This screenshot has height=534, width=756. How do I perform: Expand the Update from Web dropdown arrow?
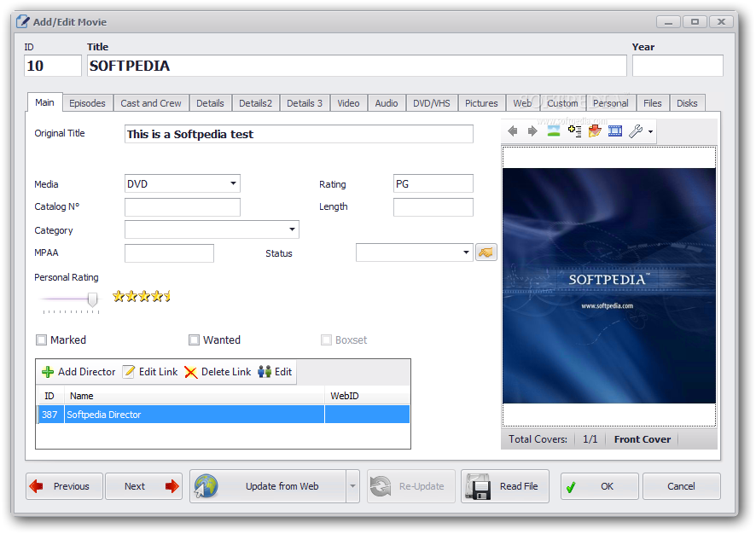352,486
